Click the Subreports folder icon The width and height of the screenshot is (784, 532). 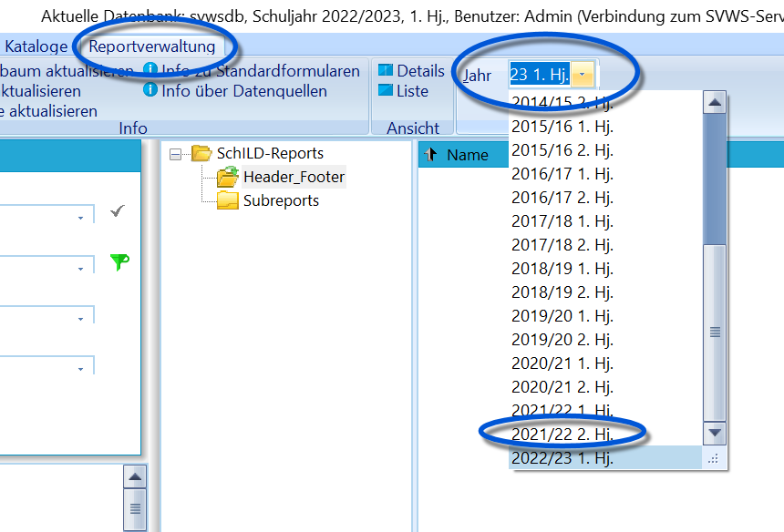pyautogui.click(x=228, y=200)
